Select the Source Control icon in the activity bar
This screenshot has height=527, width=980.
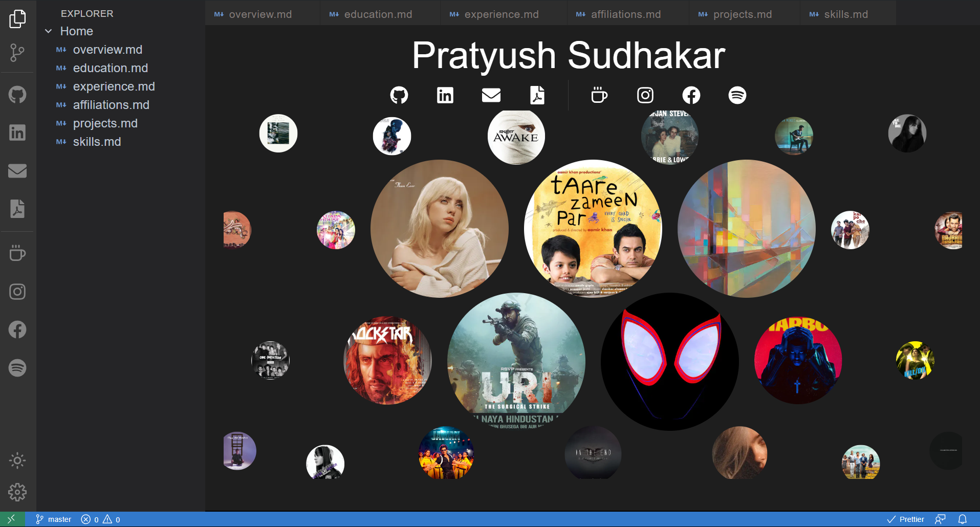point(18,53)
